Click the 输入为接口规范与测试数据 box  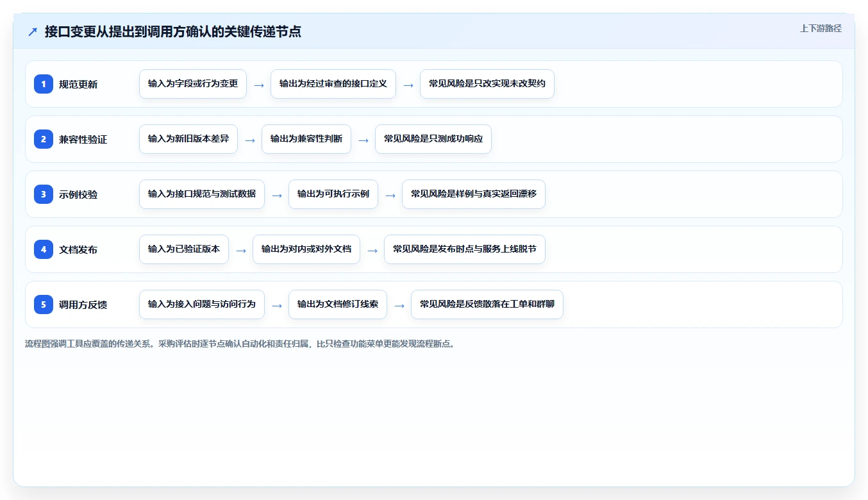click(x=202, y=194)
